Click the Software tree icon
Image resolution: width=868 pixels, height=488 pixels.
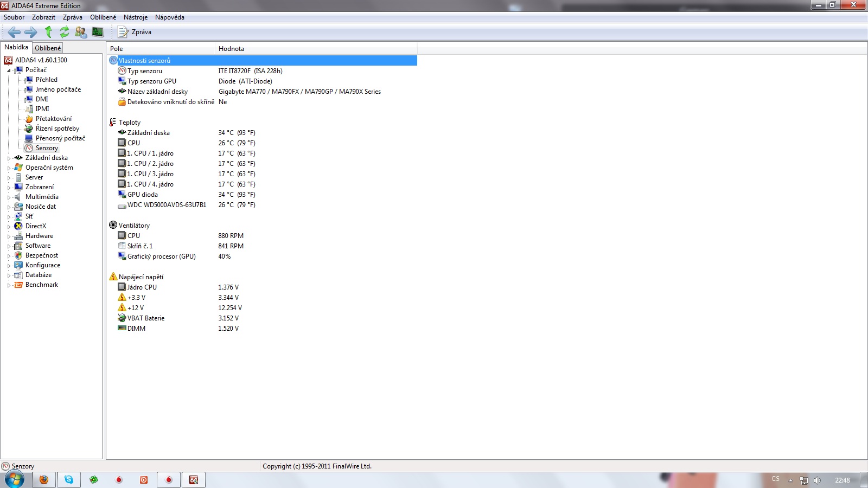tap(18, 246)
